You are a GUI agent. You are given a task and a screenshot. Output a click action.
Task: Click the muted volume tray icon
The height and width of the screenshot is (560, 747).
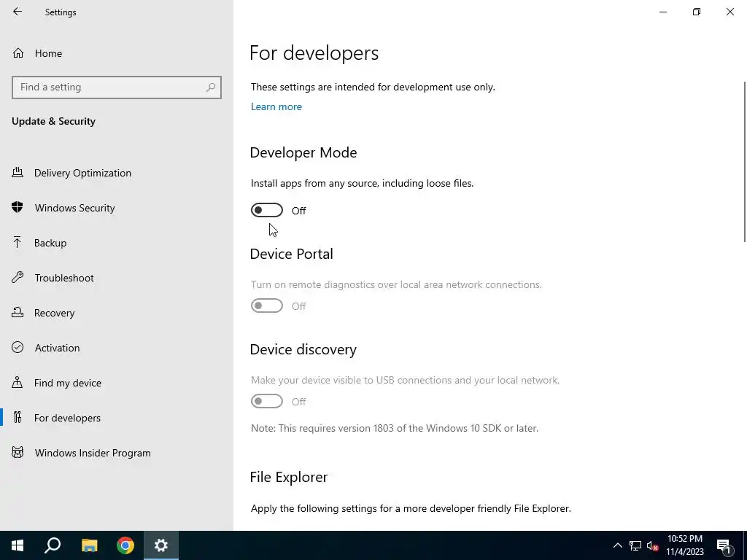[653, 545]
